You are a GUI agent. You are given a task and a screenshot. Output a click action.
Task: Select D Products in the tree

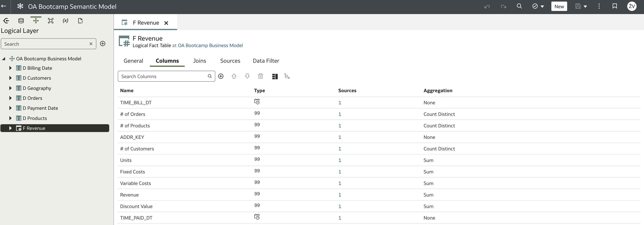click(x=35, y=118)
